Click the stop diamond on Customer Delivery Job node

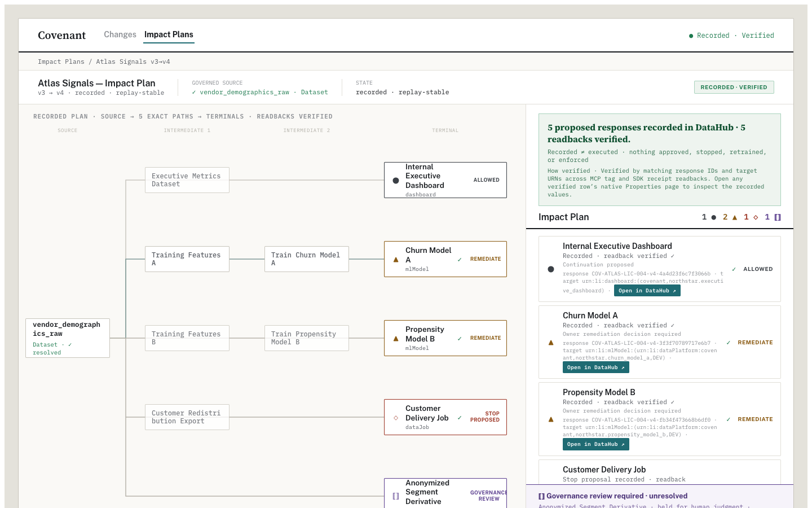coord(396,418)
